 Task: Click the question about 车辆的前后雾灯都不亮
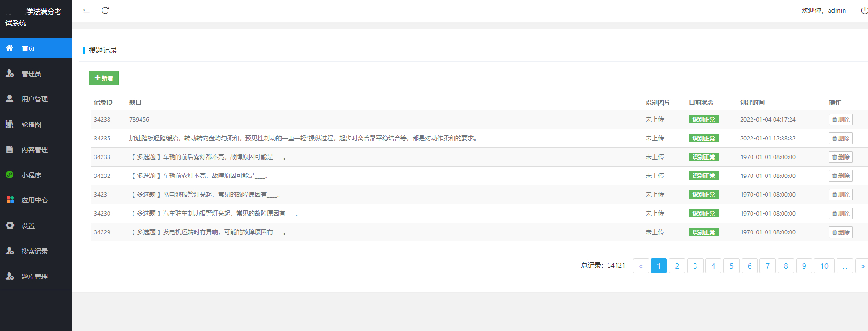[x=208, y=157]
